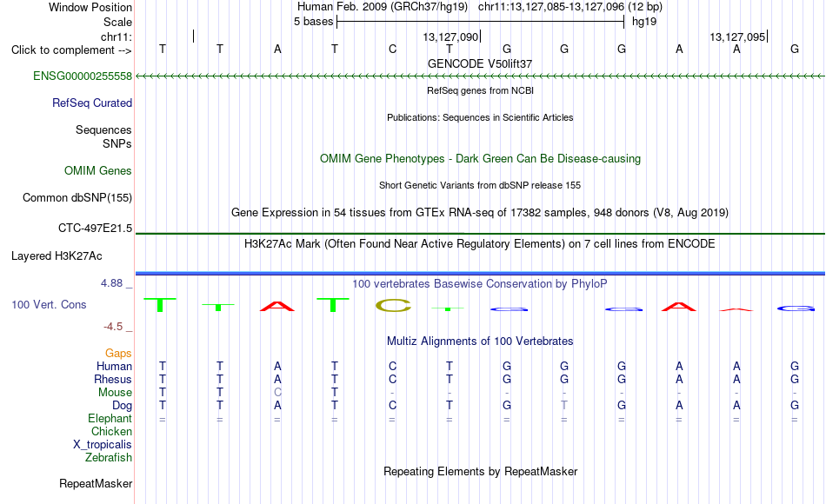826x504 pixels.
Task: Open Common dbSNP(155) track label
Action: (x=77, y=198)
